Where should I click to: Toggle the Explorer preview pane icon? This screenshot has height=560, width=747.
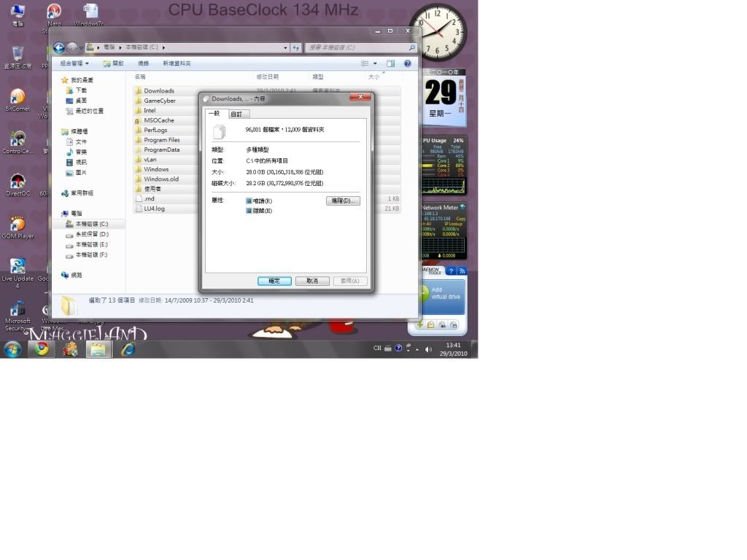391,63
